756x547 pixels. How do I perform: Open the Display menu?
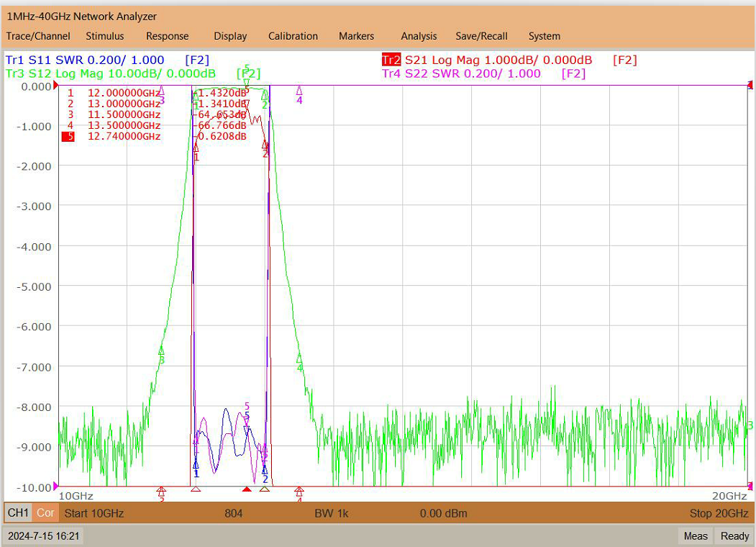click(230, 36)
